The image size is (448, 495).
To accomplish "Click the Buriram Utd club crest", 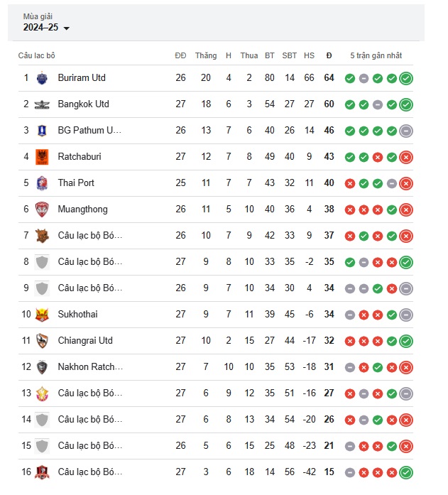I will [42, 78].
